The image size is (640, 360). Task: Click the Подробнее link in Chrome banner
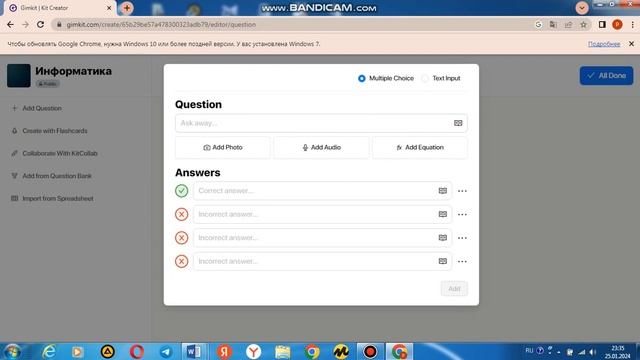pyautogui.click(x=604, y=44)
